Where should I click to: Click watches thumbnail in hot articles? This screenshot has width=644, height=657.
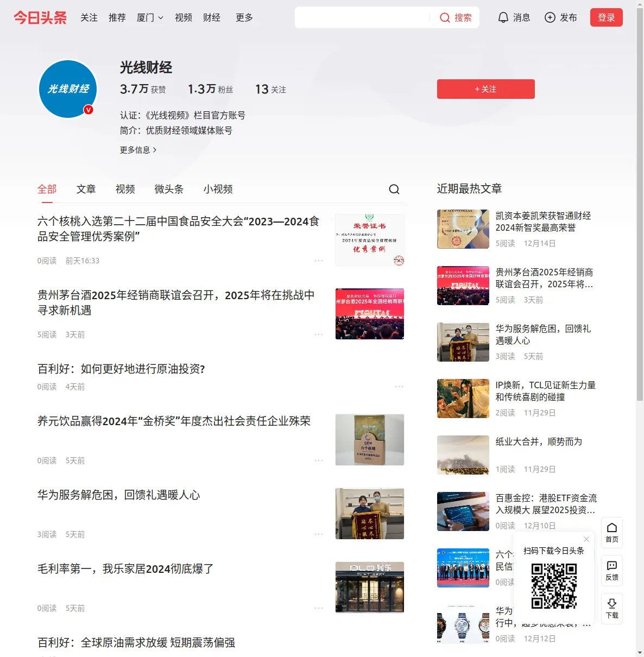(x=463, y=624)
